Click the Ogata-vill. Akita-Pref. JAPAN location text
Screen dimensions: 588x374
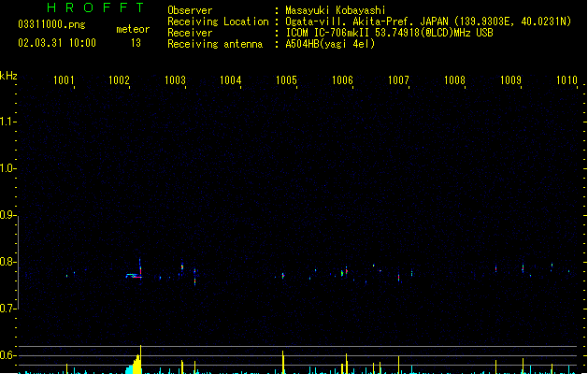(x=428, y=22)
